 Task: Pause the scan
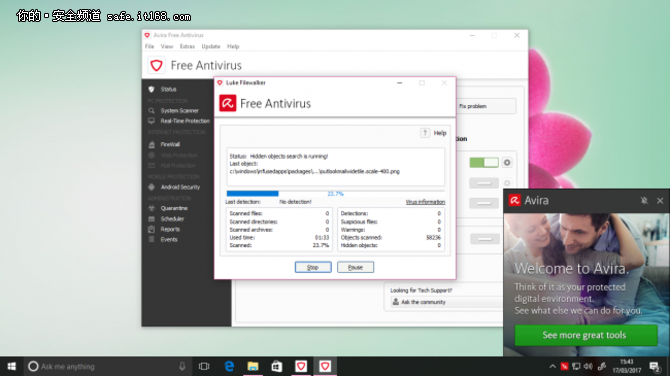point(355,267)
